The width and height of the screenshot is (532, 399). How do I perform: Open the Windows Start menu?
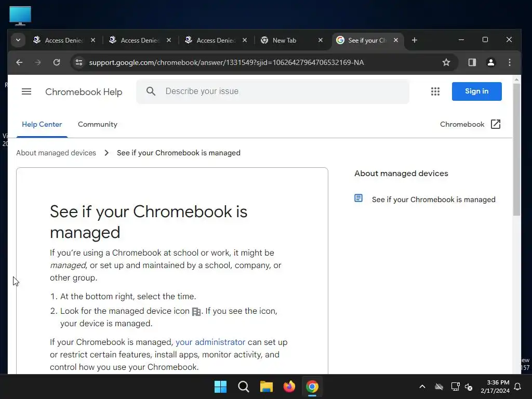(220, 387)
